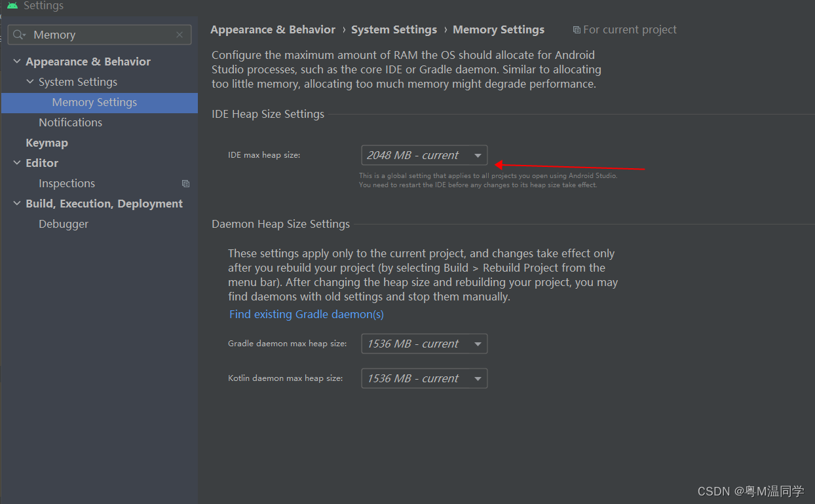Select Notifications in the sidebar
The height and width of the screenshot is (504, 815).
71,122
